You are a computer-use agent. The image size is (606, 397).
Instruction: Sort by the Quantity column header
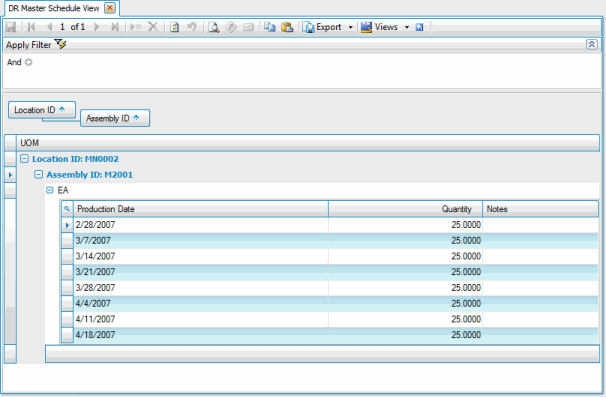[405, 209]
